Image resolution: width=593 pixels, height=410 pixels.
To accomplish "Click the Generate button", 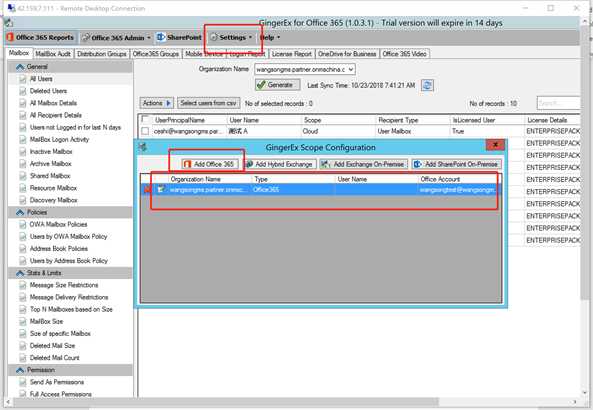I will [278, 85].
